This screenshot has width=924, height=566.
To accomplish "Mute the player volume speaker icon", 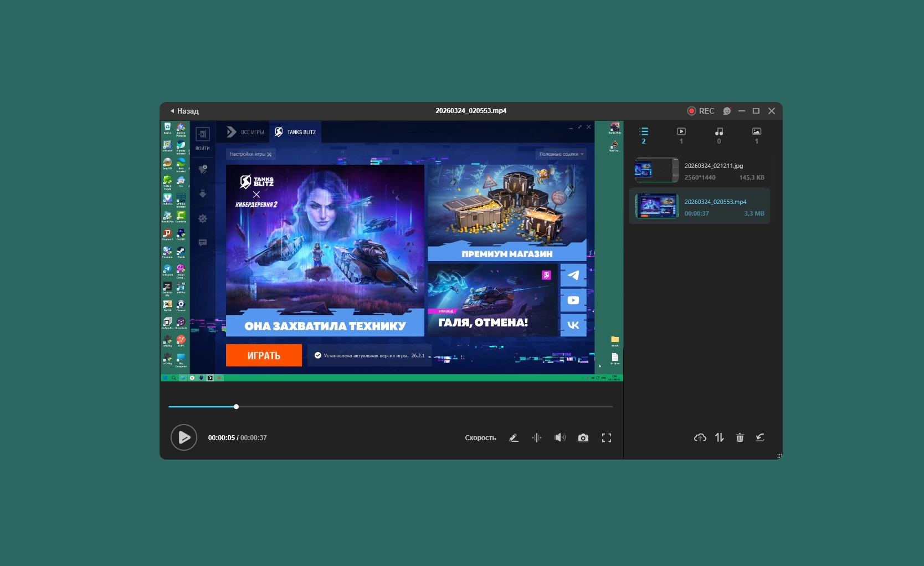I will tap(560, 438).
